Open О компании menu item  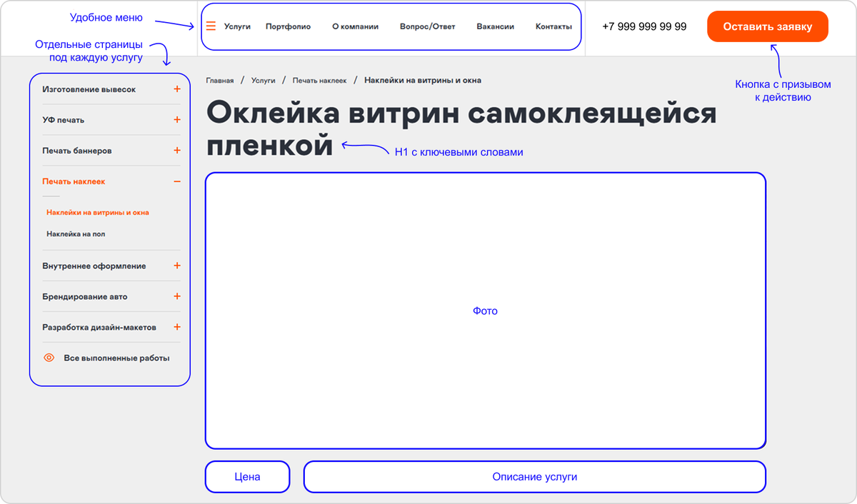(356, 26)
